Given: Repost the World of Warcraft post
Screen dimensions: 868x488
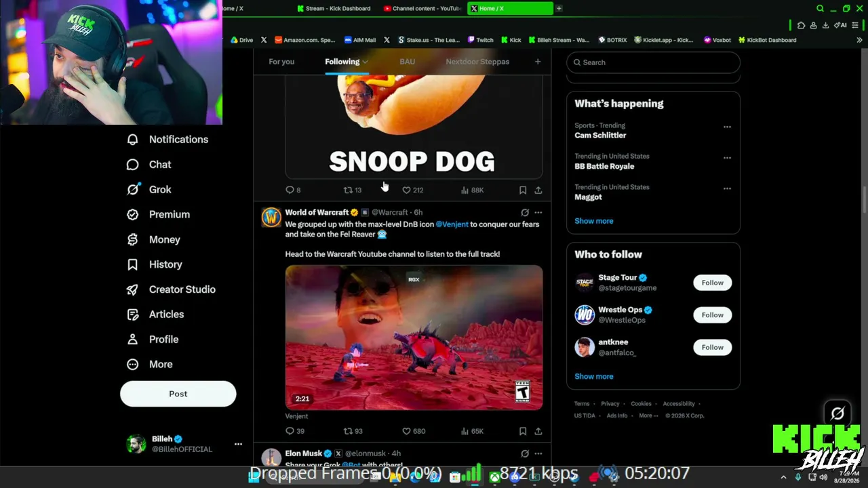Looking at the screenshot, I should click(x=353, y=431).
